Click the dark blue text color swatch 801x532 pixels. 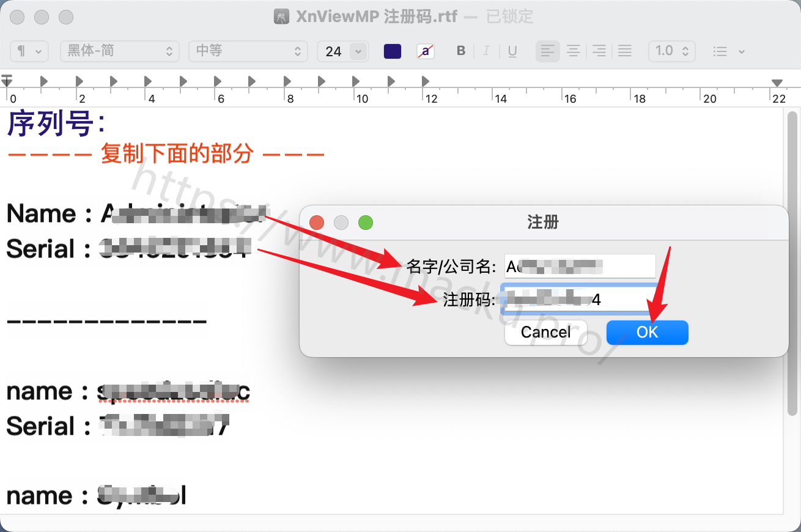pyautogui.click(x=393, y=51)
